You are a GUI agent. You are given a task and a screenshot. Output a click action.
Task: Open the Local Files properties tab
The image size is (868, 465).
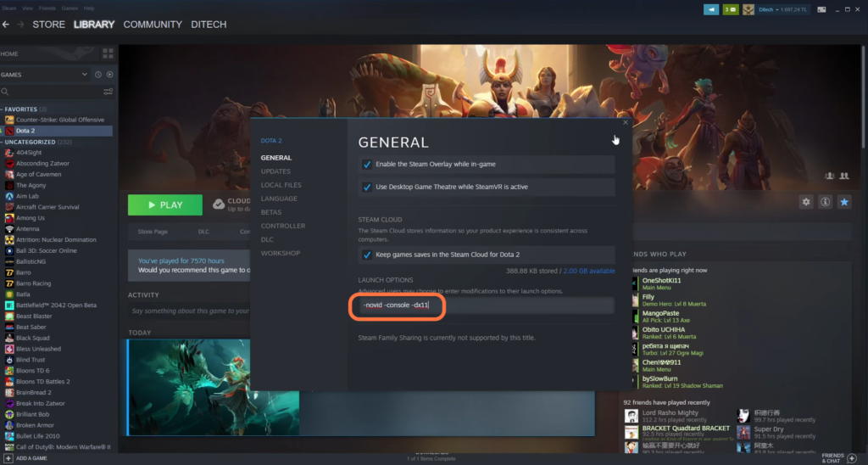tap(281, 185)
